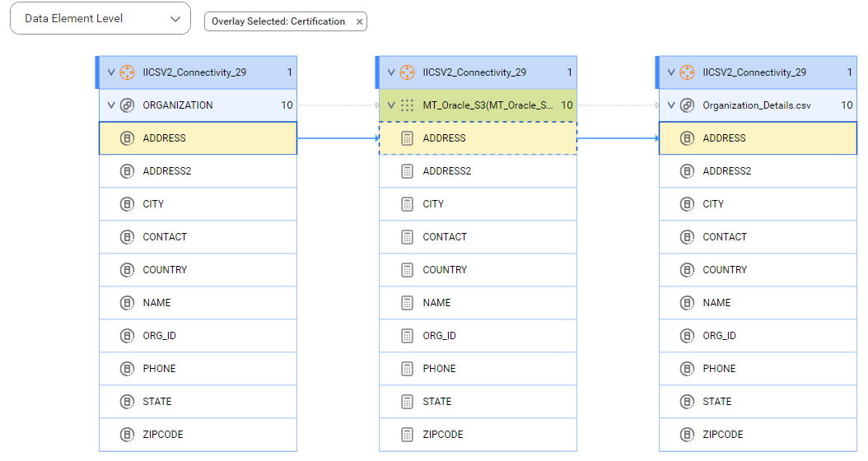
Task: Click CONTACT field icon in MT_Oracle_S3
Action: (408, 237)
